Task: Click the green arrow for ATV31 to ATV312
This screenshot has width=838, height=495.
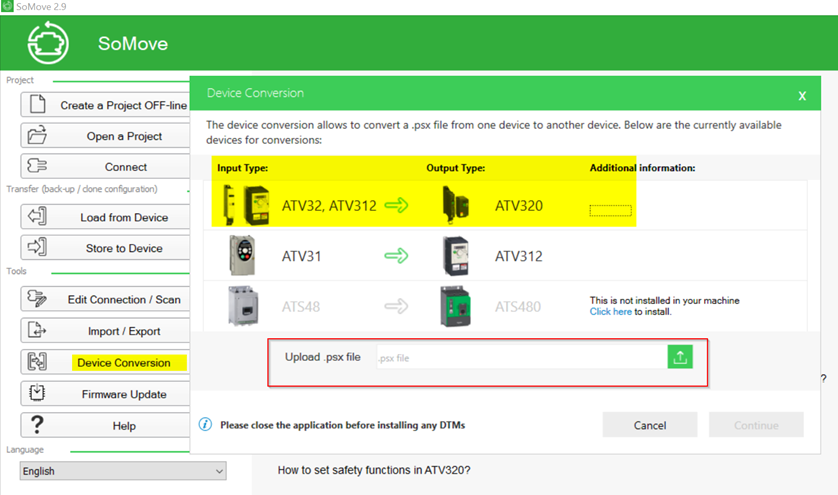Action: pos(396,256)
